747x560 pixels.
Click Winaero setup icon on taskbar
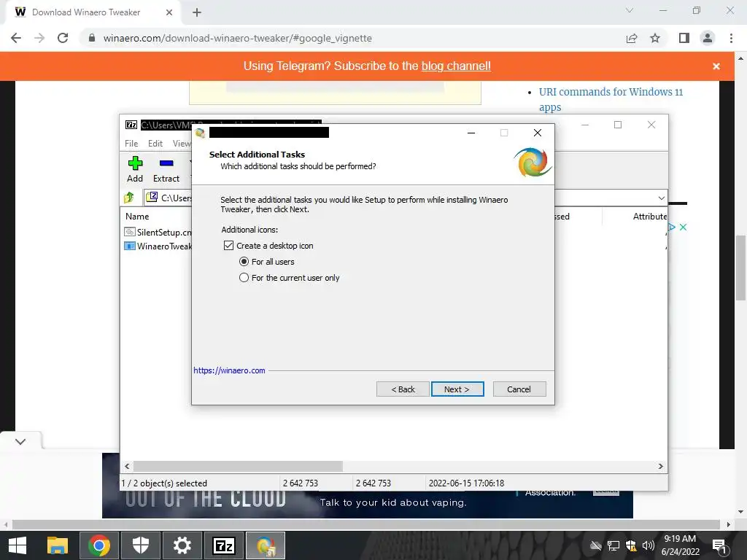coord(266,545)
